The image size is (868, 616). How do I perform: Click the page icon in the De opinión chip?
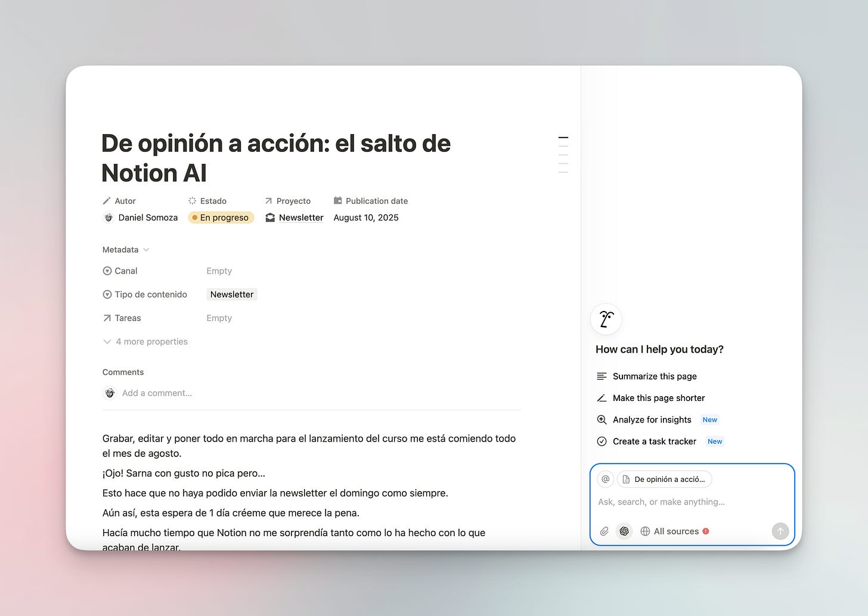pyautogui.click(x=626, y=480)
